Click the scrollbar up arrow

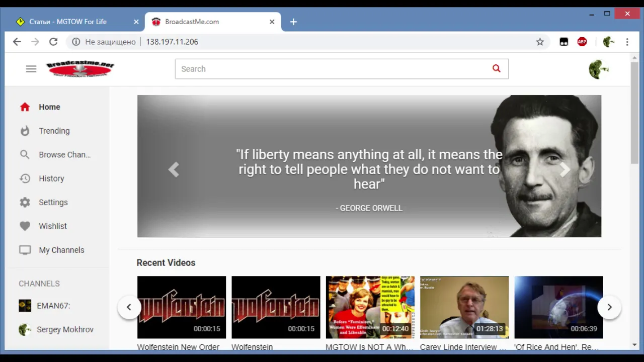click(x=634, y=57)
